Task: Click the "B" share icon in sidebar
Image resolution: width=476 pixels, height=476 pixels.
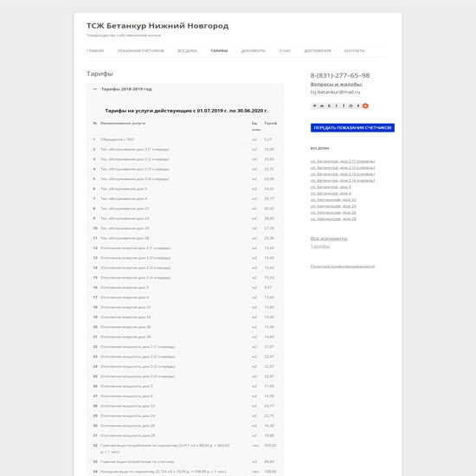Action: coord(329,106)
